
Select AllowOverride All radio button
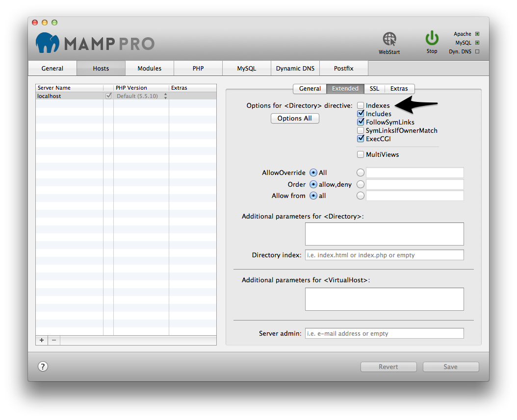coord(312,173)
